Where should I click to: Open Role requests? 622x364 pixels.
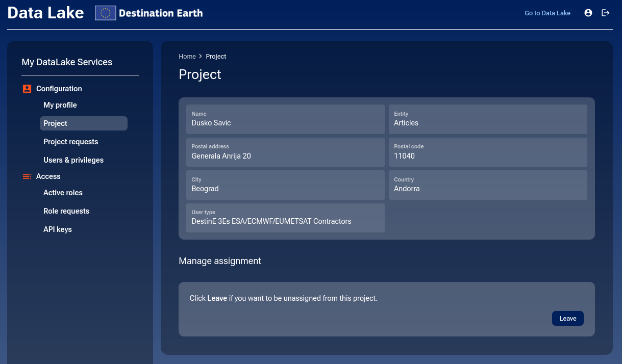pos(66,211)
